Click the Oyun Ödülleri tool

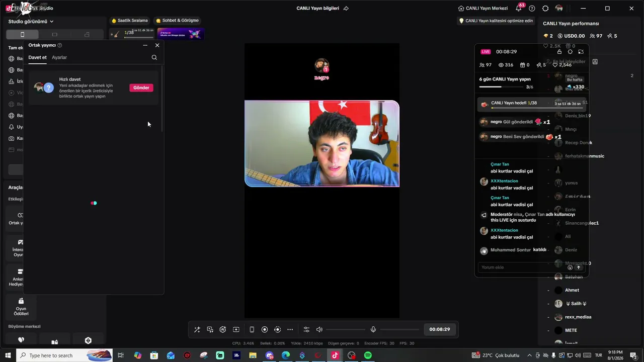tap(21, 307)
